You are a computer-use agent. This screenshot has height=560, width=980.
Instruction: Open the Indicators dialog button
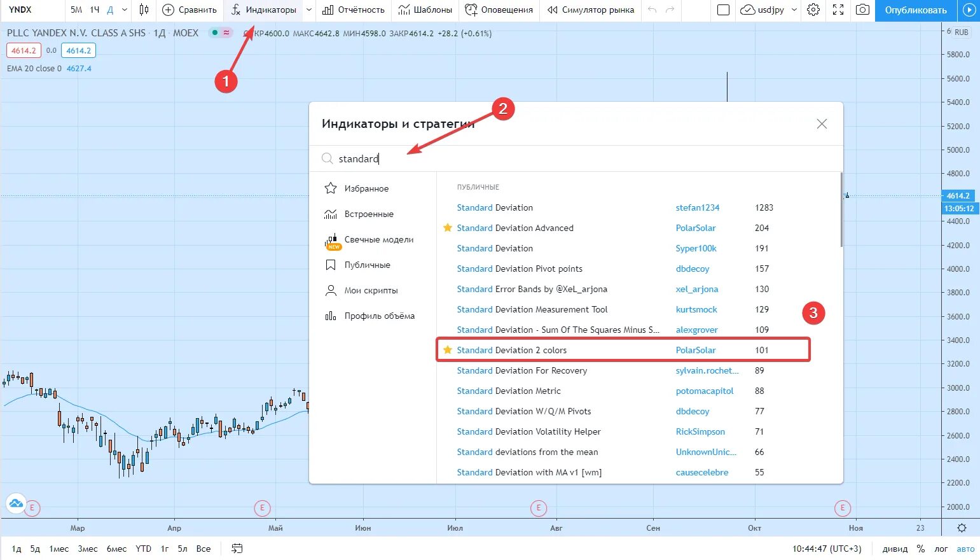click(264, 10)
